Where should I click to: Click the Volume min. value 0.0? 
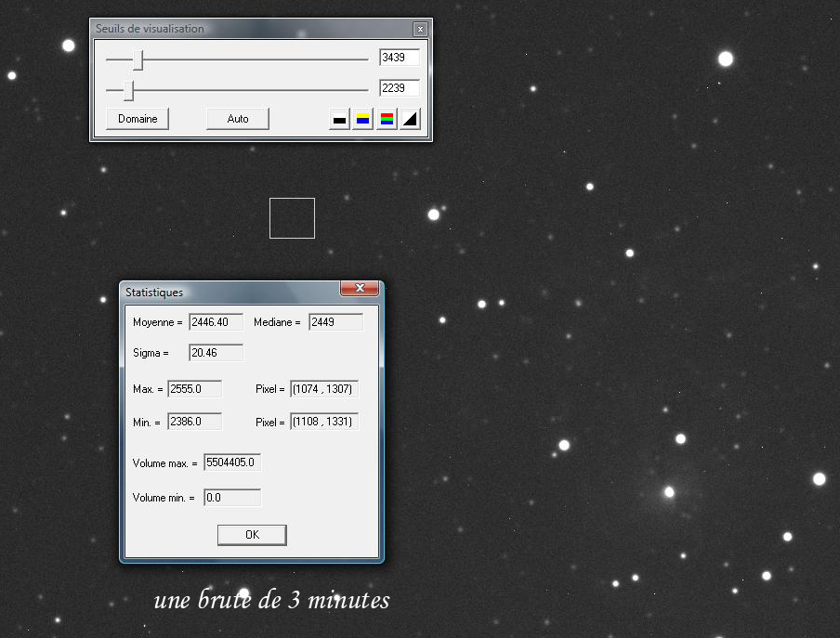coord(232,498)
